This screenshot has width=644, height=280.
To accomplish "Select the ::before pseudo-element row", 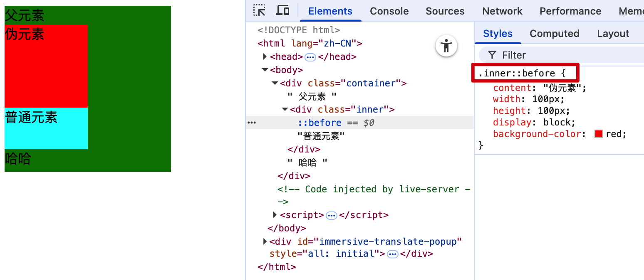I will tap(320, 123).
